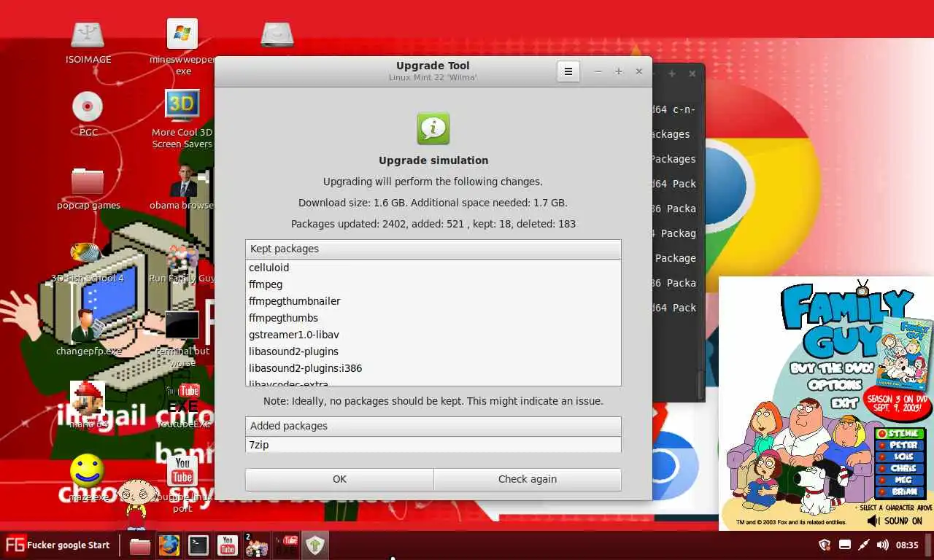Viewport: 934px width, 560px height.
Task: Launch the maze.exe smiley icon
Action: (88, 471)
